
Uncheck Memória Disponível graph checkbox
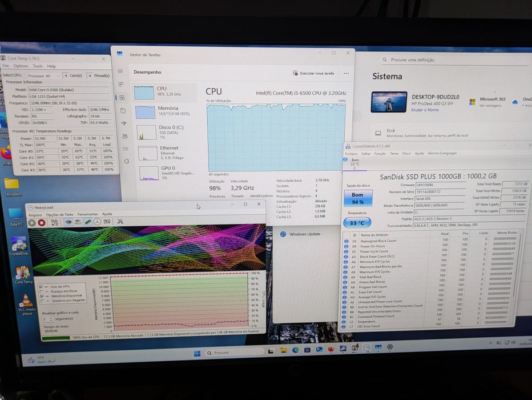click(x=42, y=296)
